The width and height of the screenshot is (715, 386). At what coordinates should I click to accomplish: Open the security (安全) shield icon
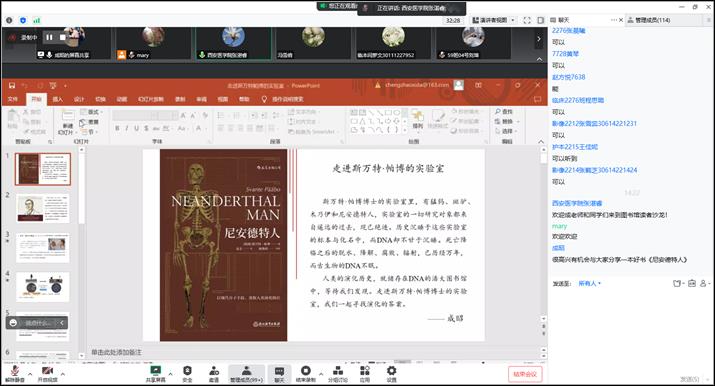click(187, 374)
